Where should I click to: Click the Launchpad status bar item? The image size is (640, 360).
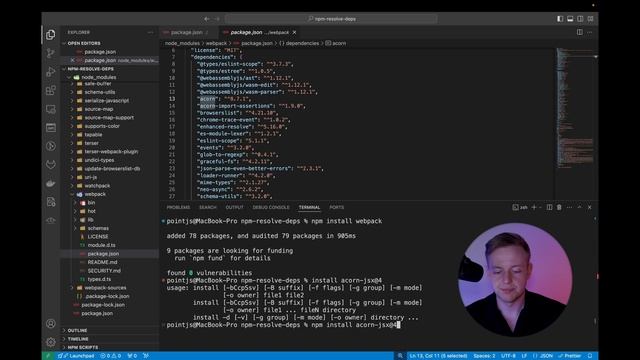point(76,356)
